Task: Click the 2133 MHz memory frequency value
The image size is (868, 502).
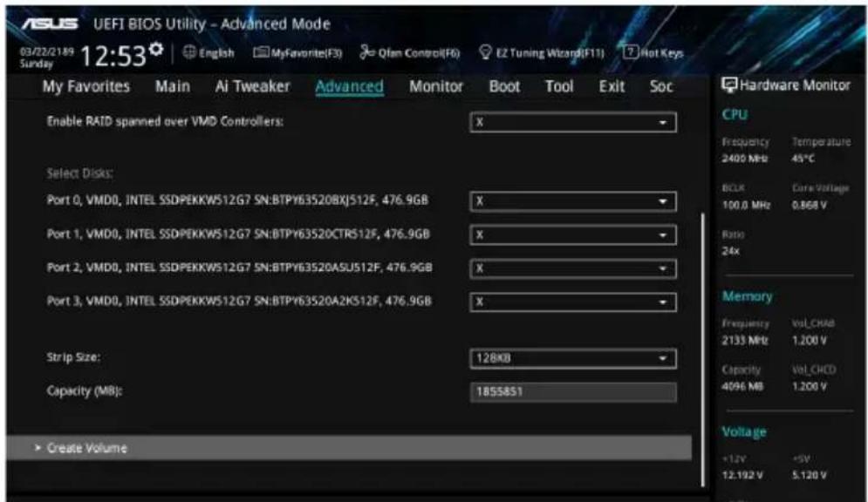Action: tap(744, 341)
